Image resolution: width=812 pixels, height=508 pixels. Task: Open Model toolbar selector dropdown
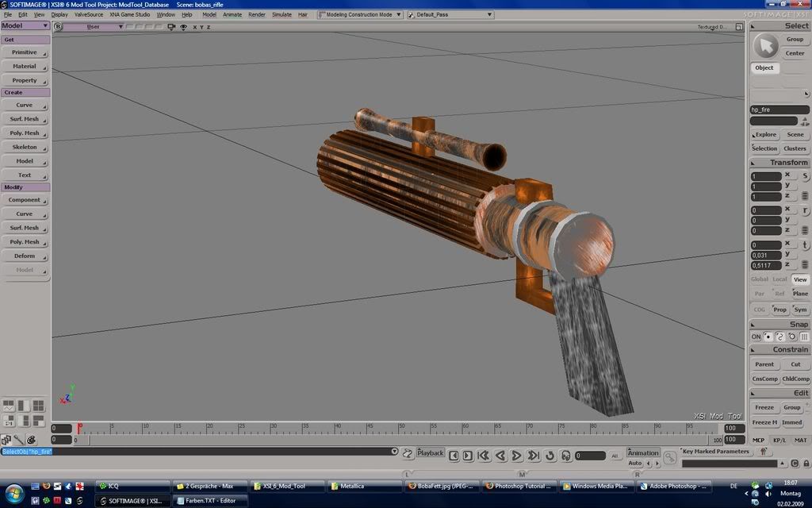[25, 25]
